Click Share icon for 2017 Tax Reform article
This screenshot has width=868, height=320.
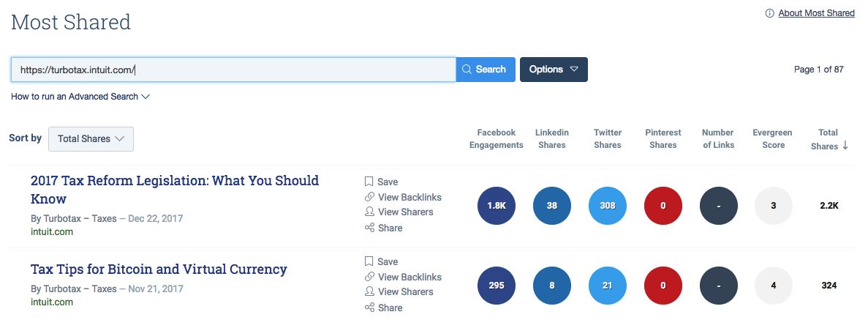(x=369, y=228)
